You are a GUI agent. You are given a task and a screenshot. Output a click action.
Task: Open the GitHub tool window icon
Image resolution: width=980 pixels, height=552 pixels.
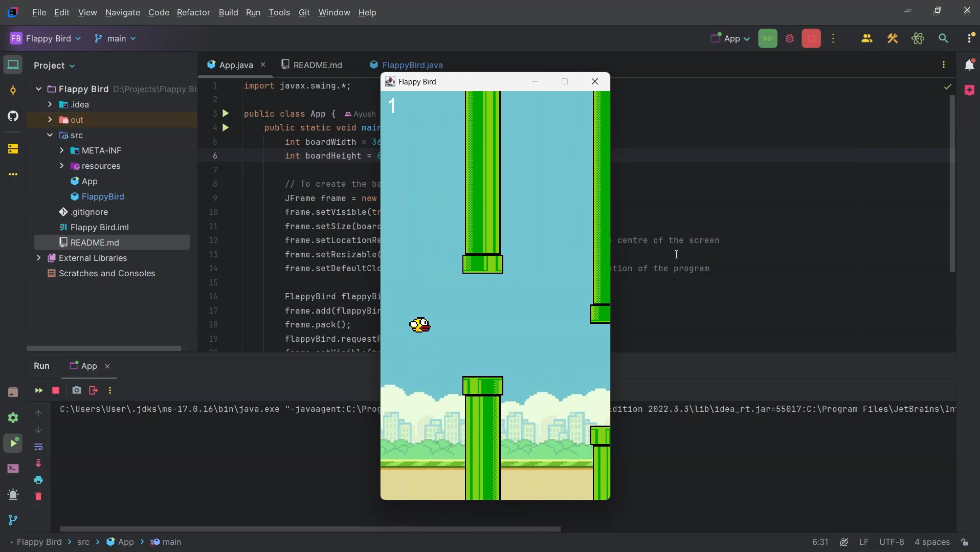[x=13, y=116]
